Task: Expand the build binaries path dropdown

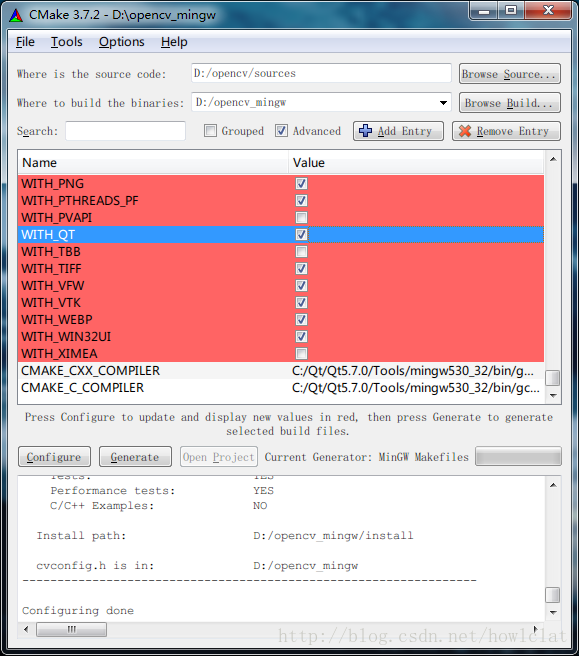Action: [443, 102]
